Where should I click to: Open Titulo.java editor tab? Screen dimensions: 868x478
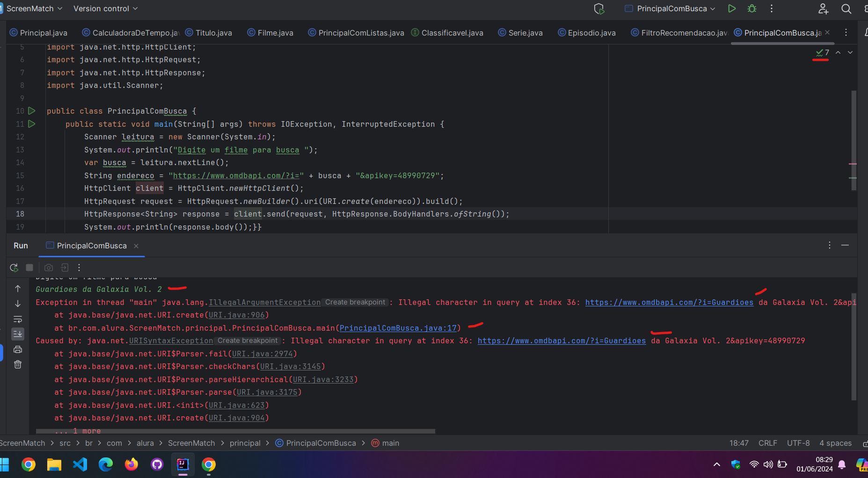click(209, 33)
